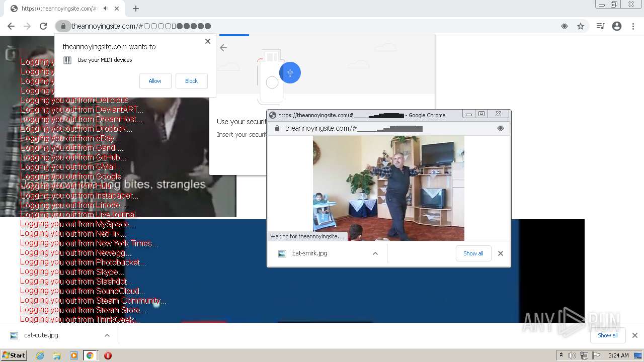Click the red stop icon in taskbar
The height and width of the screenshot is (362, 644).
(x=108, y=355)
